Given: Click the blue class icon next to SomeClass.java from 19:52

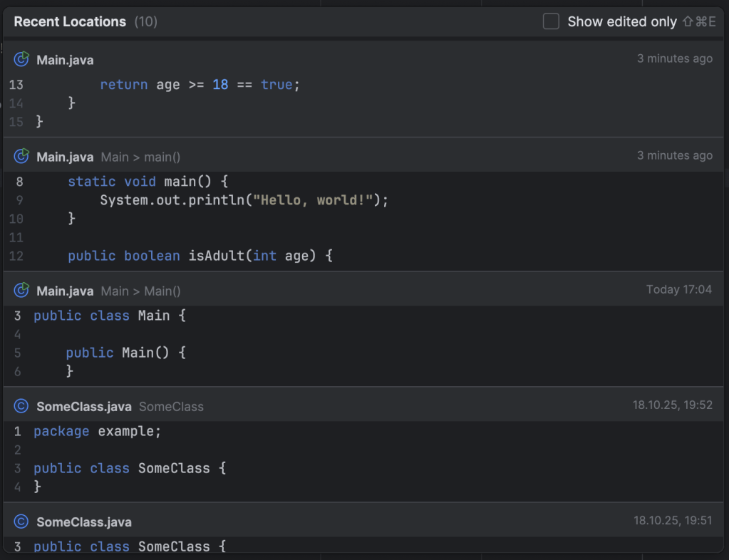Looking at the screenshot, I should 20,404.
